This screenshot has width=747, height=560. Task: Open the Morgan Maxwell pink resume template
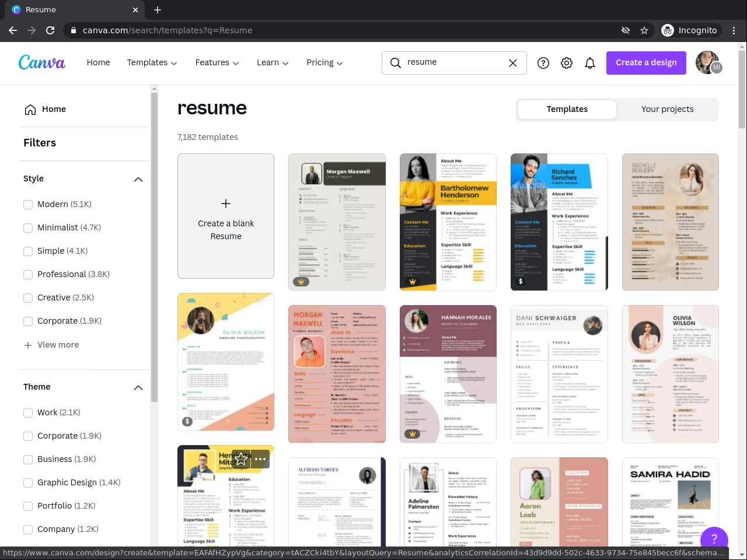coord(337,374)
